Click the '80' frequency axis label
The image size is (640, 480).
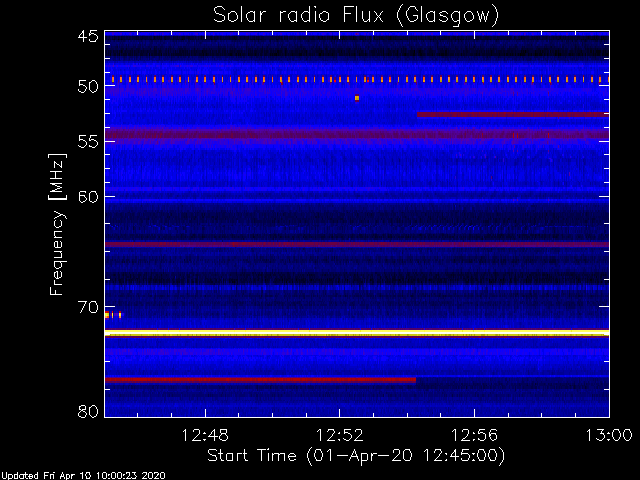88,411
